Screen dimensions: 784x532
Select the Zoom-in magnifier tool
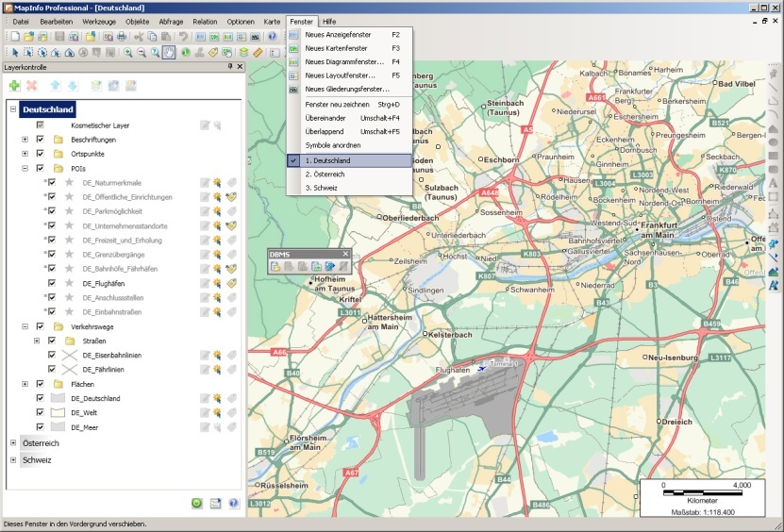[128, 53]
